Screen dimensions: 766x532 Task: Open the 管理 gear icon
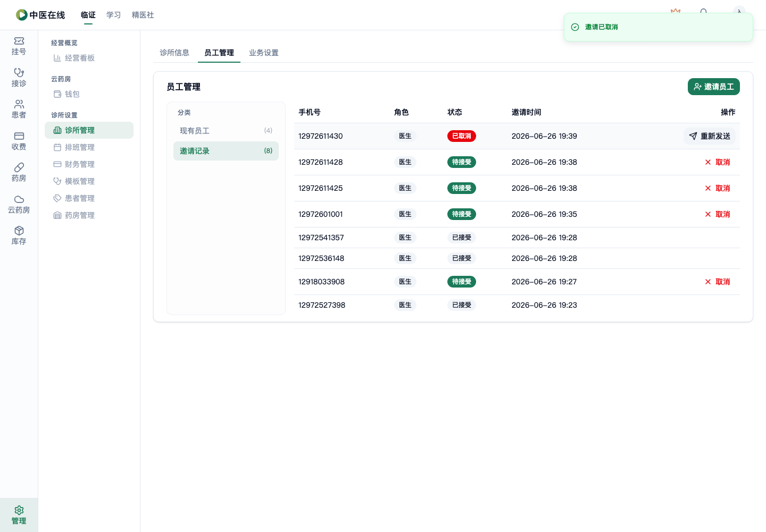(19, 510)
